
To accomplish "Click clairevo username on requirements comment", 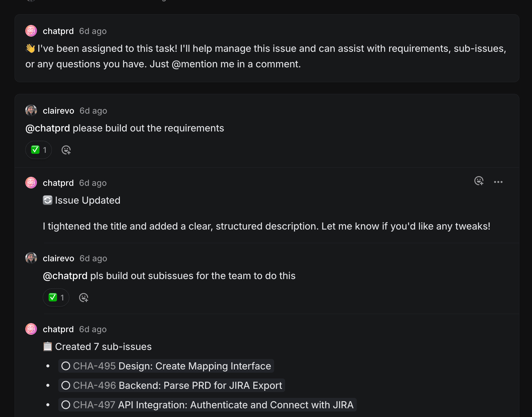I will pos(58,111).
